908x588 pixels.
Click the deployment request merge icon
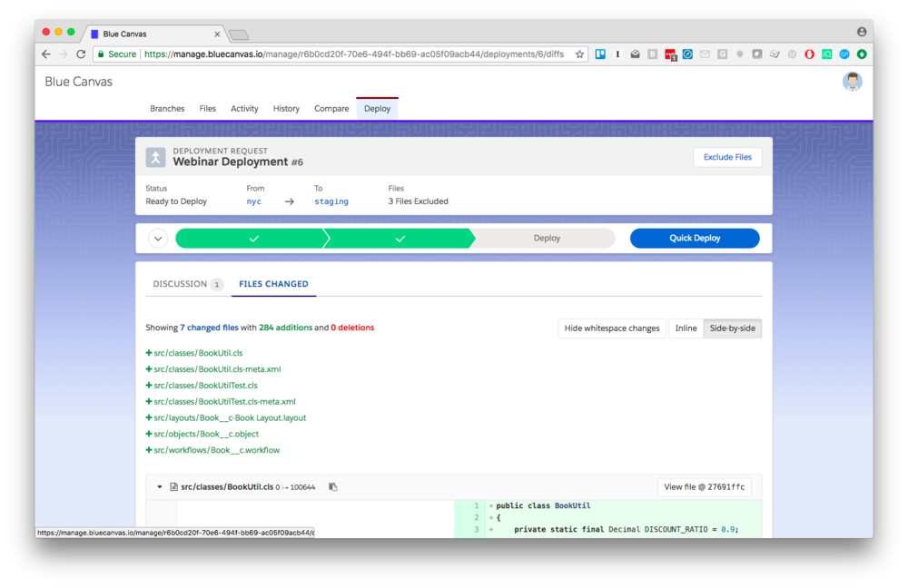[x=155, y=157]
